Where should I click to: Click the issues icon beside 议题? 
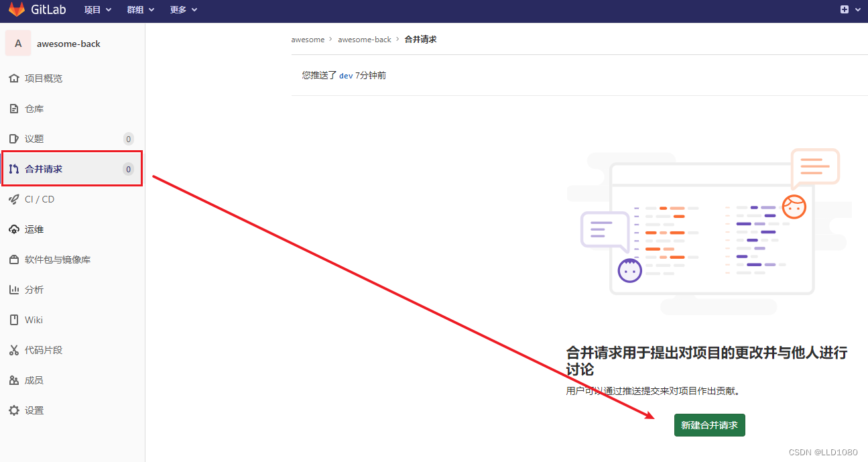14,139
